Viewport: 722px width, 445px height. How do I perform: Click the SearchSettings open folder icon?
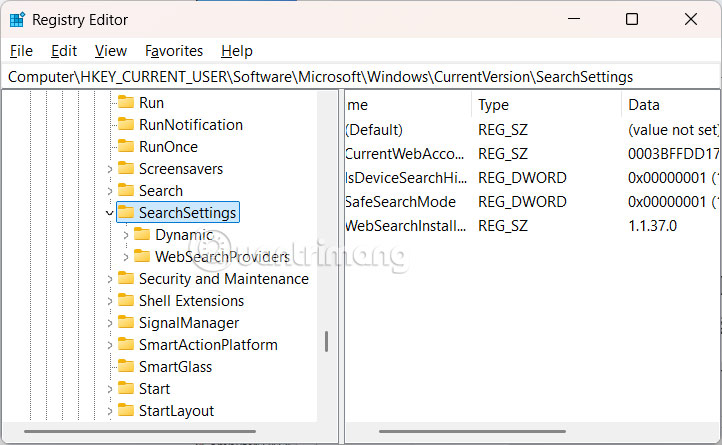126,213
